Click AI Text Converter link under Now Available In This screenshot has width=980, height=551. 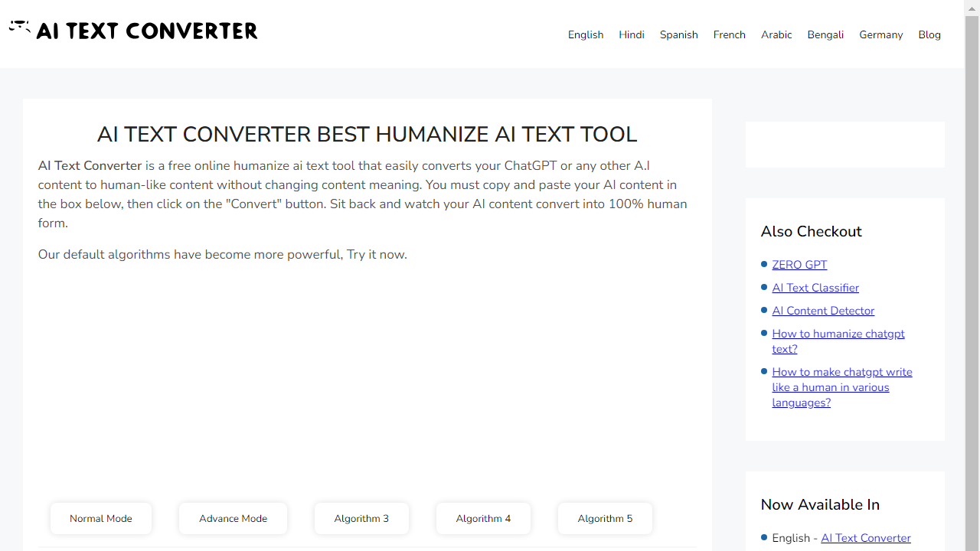(866, 538)
